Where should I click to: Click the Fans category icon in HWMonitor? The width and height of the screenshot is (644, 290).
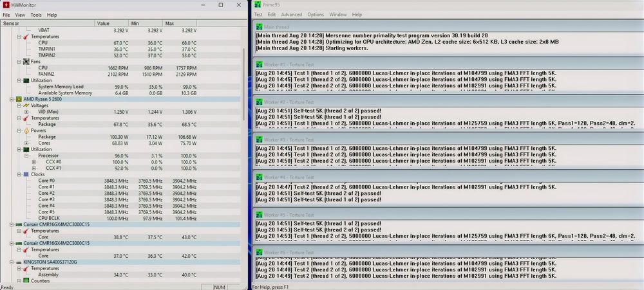(x=26, y=62)
